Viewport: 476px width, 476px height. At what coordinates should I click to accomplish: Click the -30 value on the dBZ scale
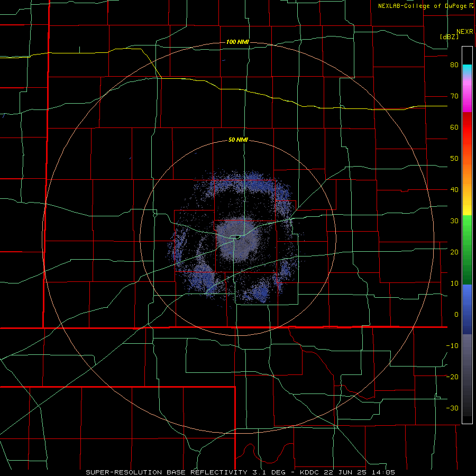pos(452,408)
